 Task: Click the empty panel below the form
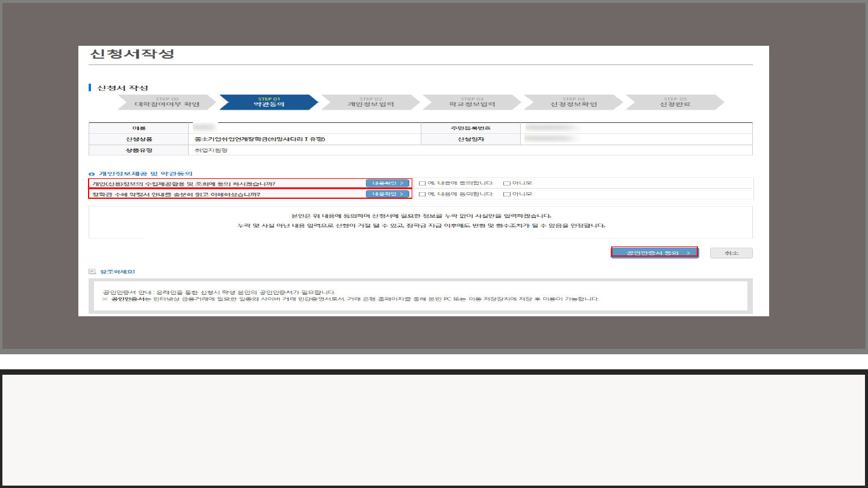tap(434, 430)
